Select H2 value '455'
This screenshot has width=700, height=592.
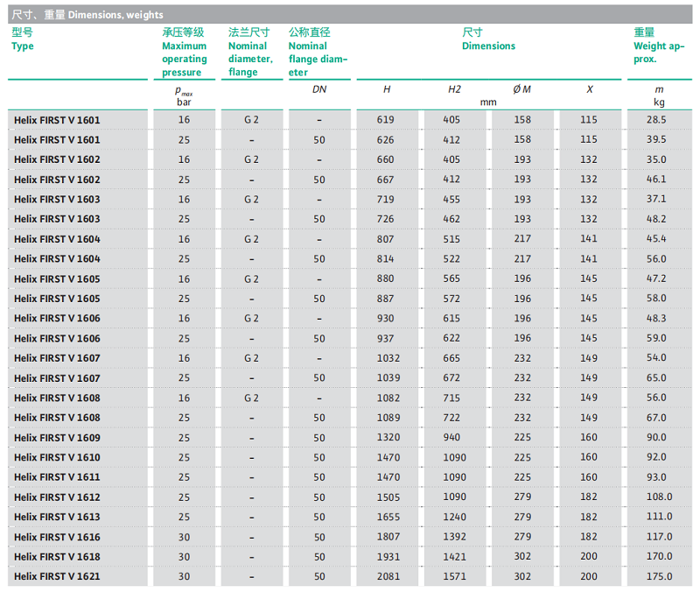tap(451, 200)
